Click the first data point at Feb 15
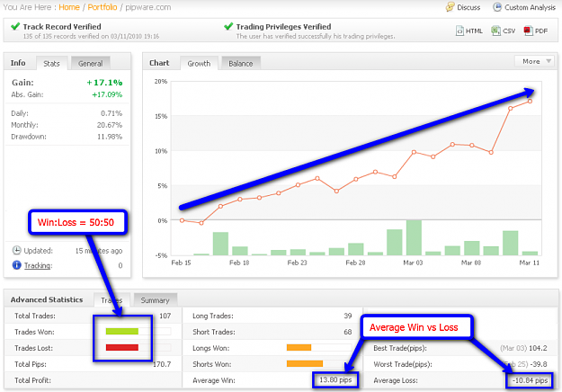This screenshot has width=562, height=392. click(x=182, y=220)
